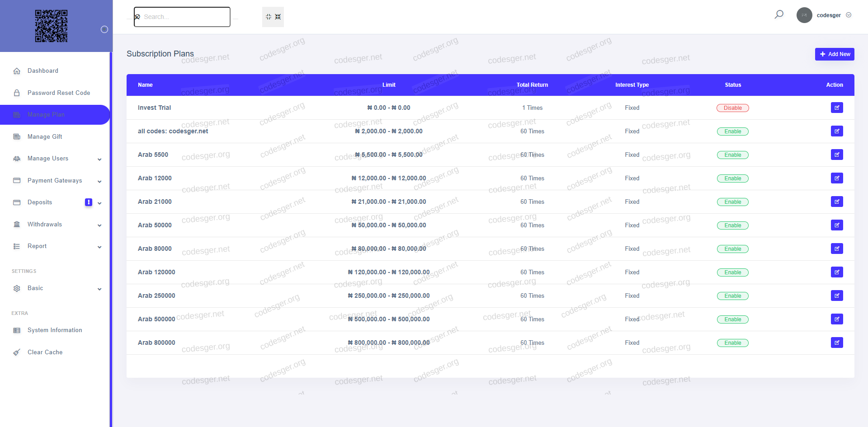Expand the Manage Users submenu

coord(99,159)
